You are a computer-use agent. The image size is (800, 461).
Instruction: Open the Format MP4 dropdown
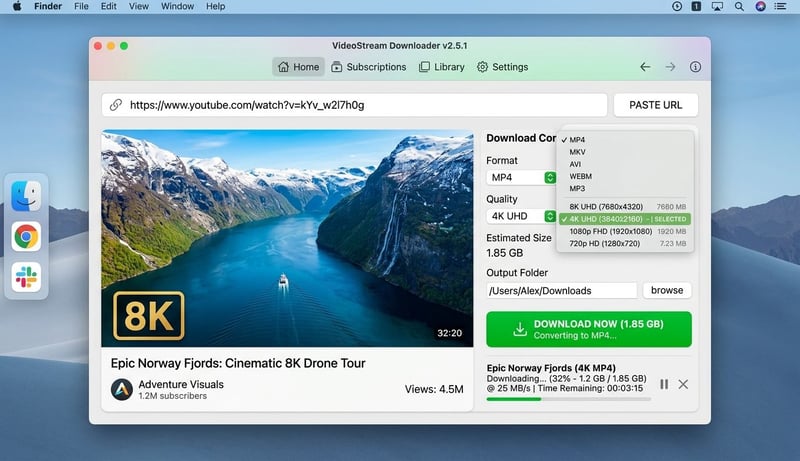[x=521, y=177]
